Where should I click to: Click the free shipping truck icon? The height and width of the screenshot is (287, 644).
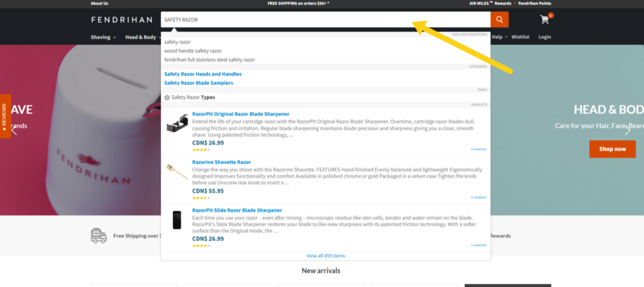[99, 235]
